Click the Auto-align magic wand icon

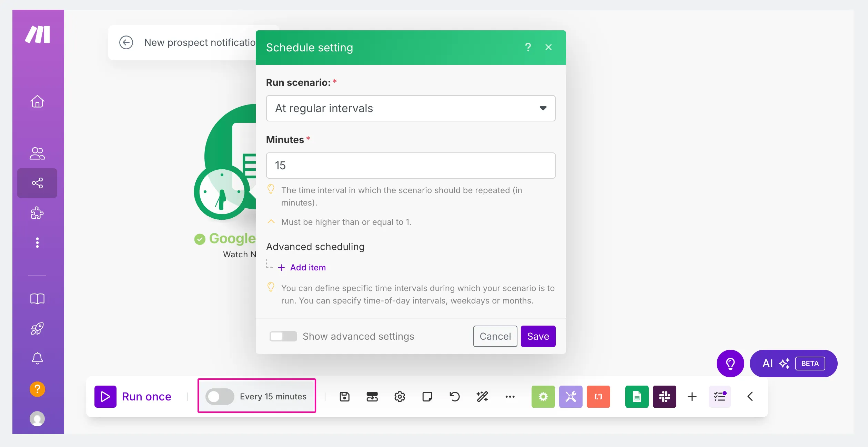[482, 397]
